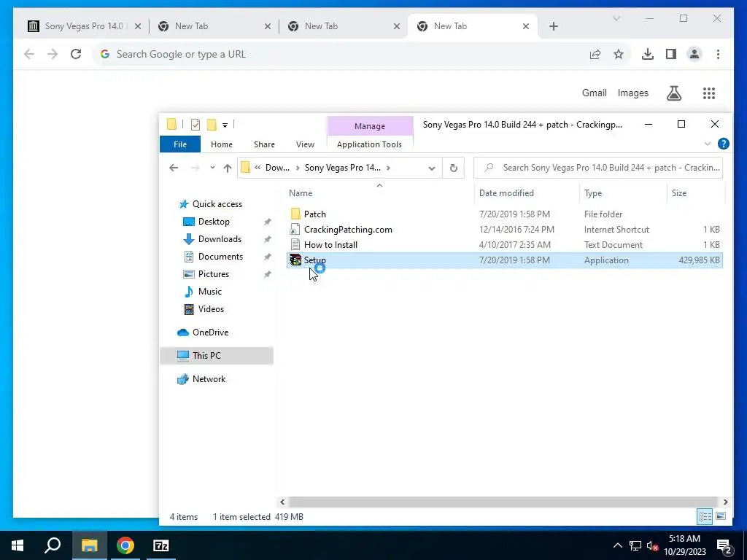Select Pictures in navigation pane
The height and width of the screenshot is (560, 747).
214,274
